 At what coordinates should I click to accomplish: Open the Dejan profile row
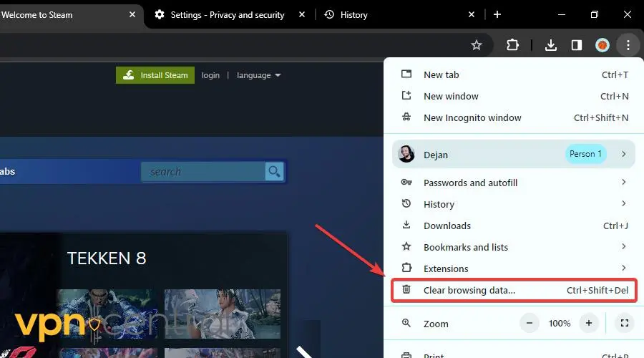click(514, 154)
